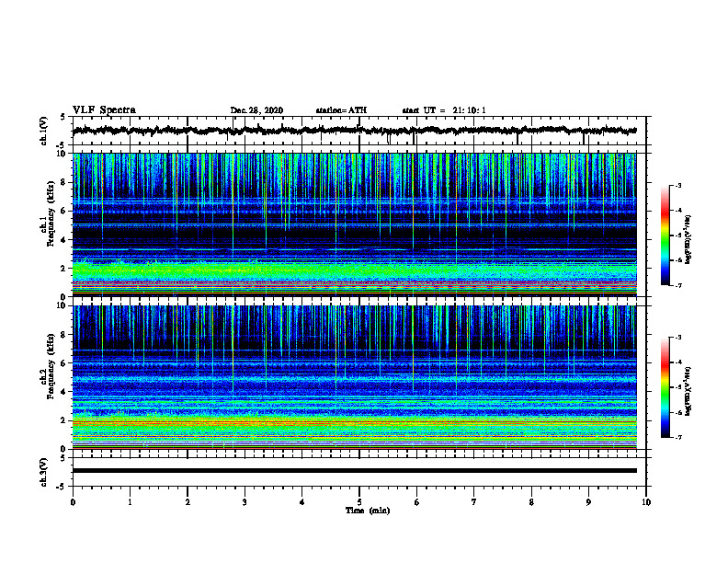
Task: Click the "VLF Spectra" plot title
Action: click(x=104, y=110)
